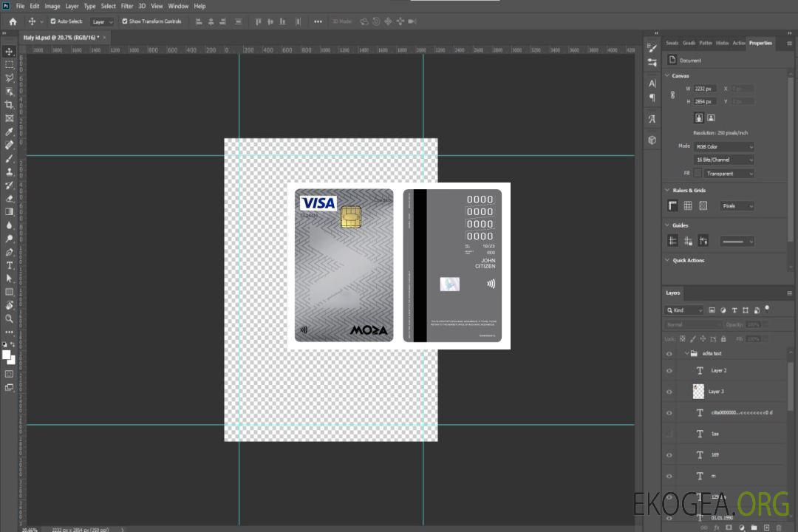Click the landscape canvas orientation icon
The height and width of the screenshot is (532, 798).
[711, 117]
